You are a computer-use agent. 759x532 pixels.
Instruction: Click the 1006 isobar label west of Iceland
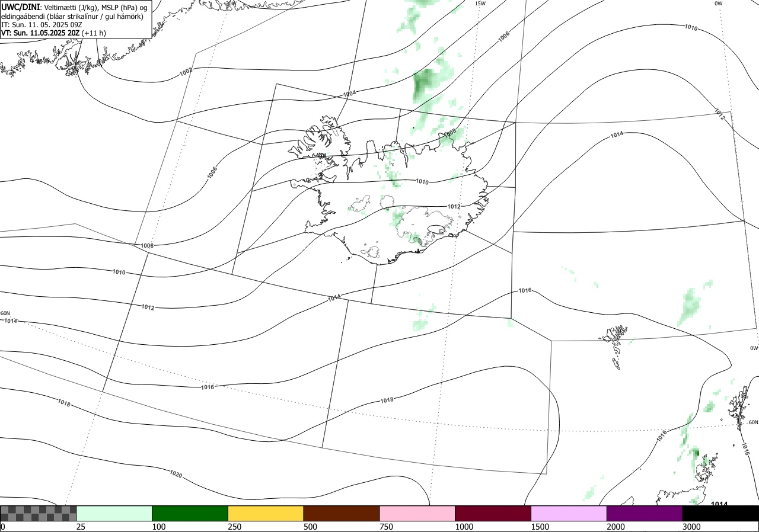(x=212, y=172)
